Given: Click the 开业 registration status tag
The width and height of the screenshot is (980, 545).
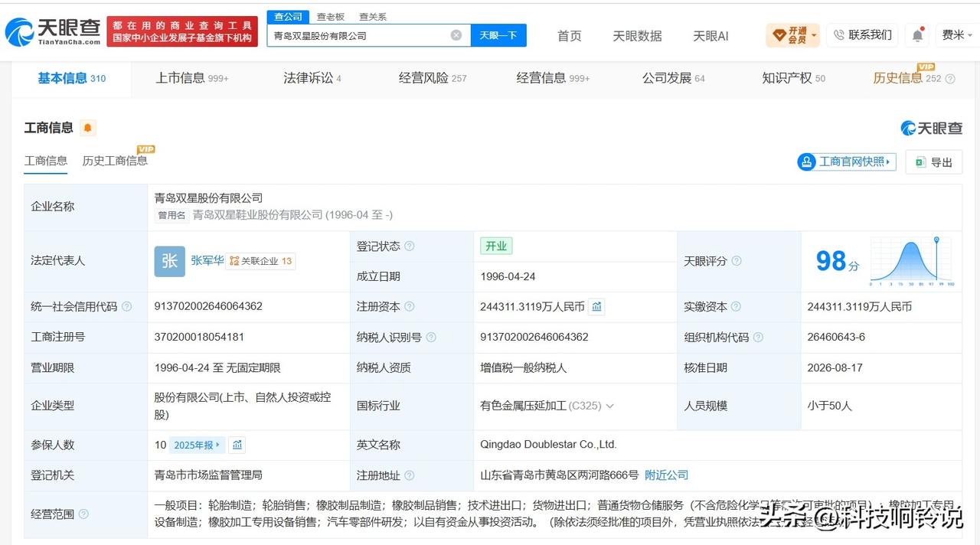Looking at the screenshot, I should tap(496, 246).
